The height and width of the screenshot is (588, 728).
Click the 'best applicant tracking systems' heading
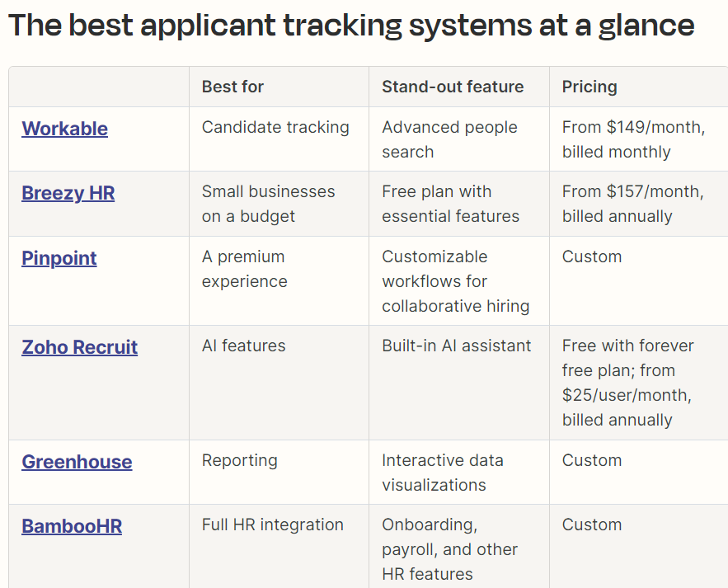point(351,25)
